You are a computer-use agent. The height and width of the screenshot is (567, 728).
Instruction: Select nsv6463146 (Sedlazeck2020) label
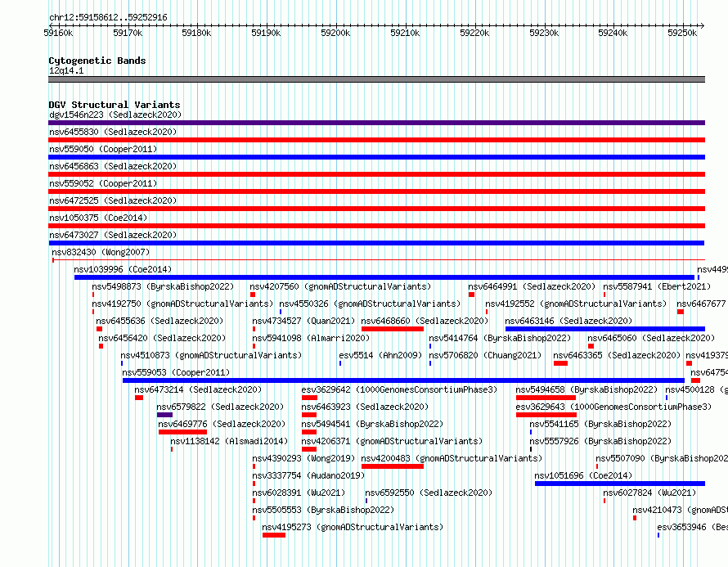point(568,321)
